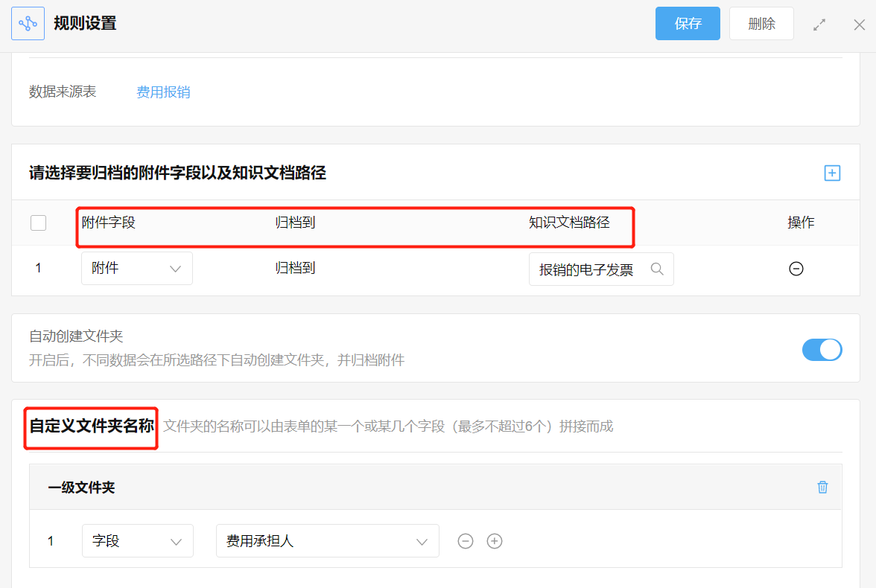Close the 规则设置 panel
This screenshot has width=876, height=588.
(860, 25)
